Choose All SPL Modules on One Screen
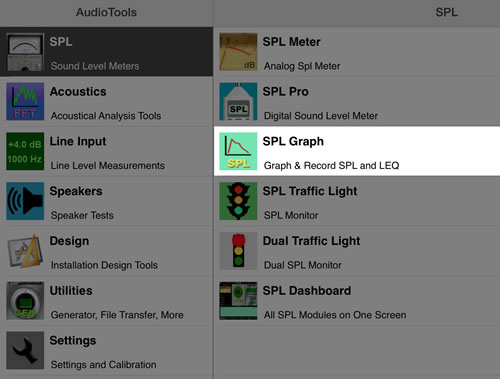 click(357, 301)
